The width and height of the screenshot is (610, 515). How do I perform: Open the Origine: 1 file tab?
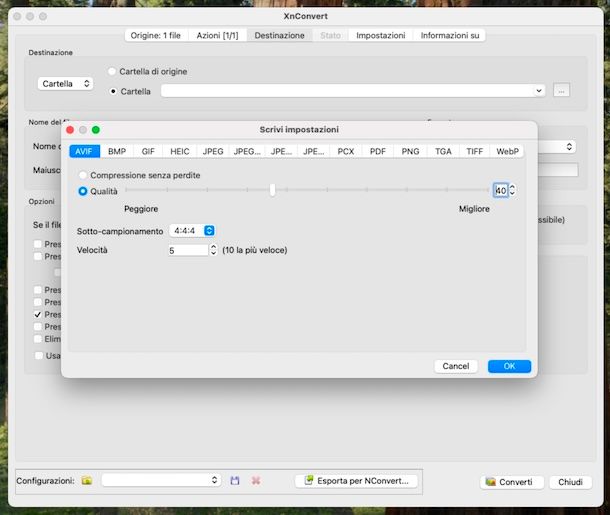(x=156, y=35)
